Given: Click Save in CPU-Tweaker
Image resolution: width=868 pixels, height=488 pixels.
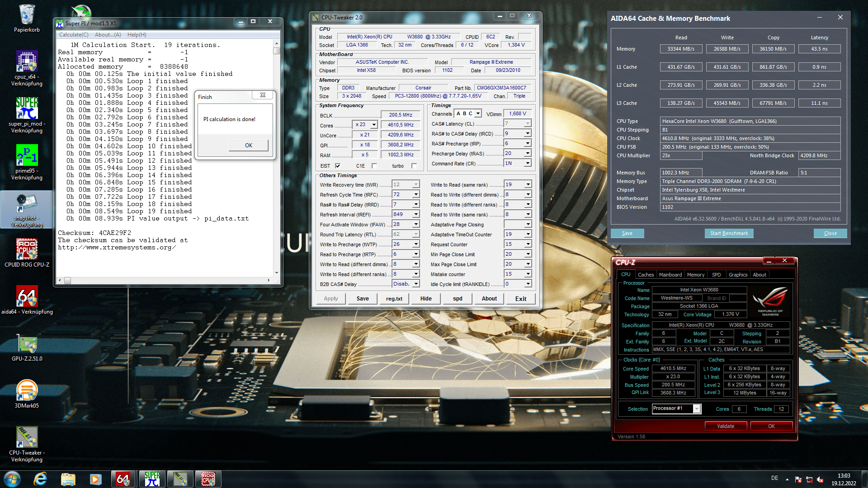Looking at the screenshot, I should pyautogui.click(x=363, y=299).
